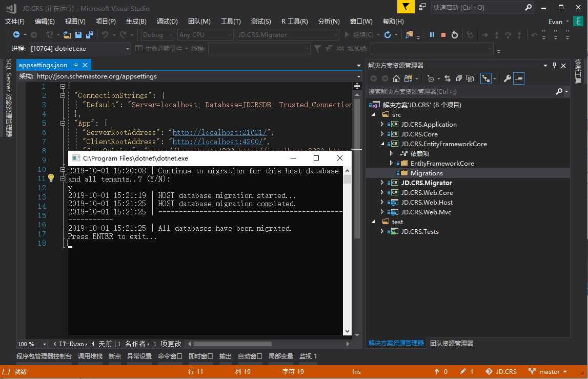
Task: Click the Find Application Insights icon in toolbar
Action: coord(409,34)
